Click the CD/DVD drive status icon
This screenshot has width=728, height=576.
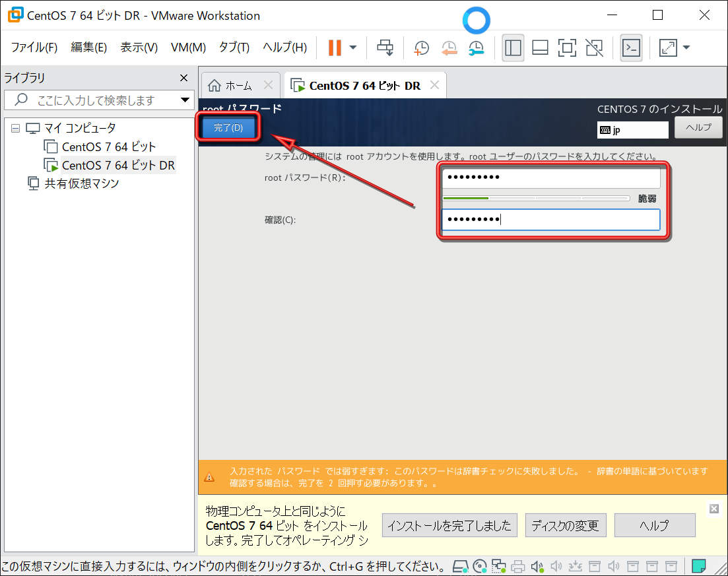pyautogui.click(x=480, y=566)
